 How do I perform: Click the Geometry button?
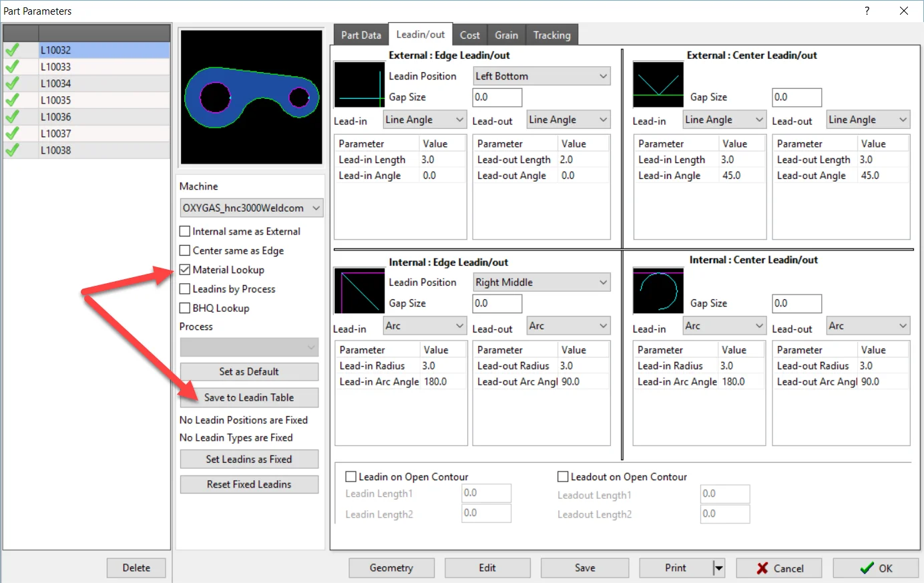click(391, 568)
